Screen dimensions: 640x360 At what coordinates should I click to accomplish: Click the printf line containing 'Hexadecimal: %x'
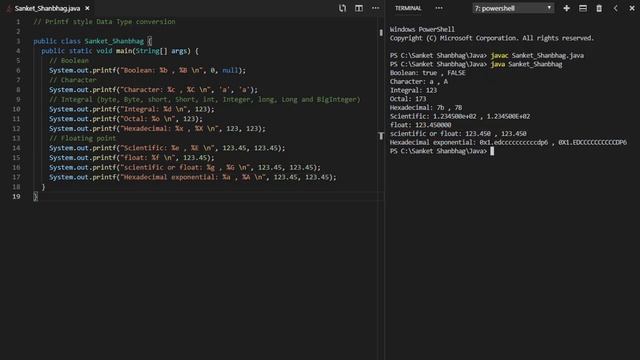click(157, 129)
